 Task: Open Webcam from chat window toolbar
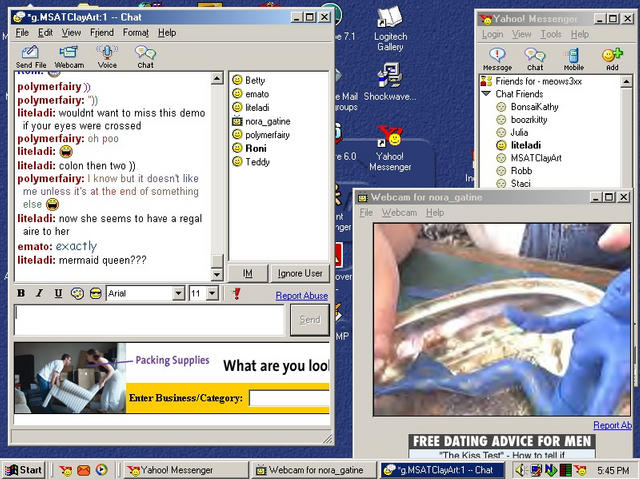point(69,56)
